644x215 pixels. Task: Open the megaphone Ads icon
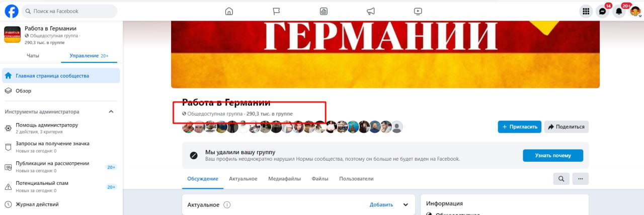click(371, 11)
